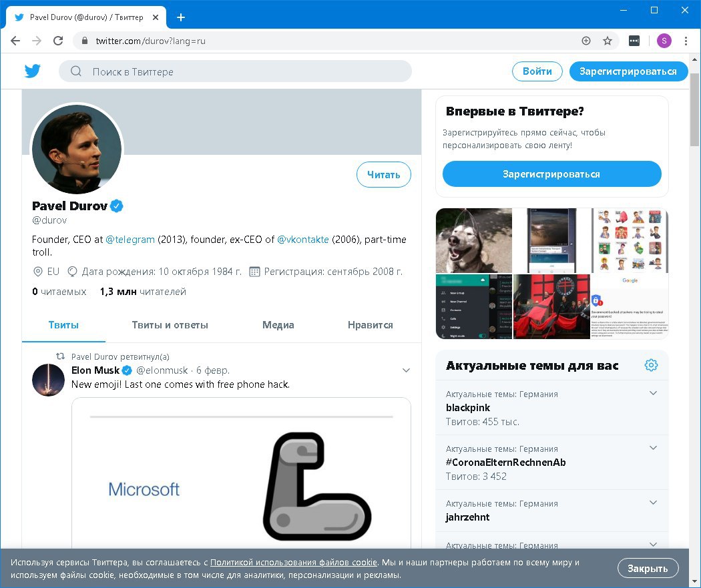The height and width of the screenshot is (588, 701).
Task: Open the @telegram mention link
Action: tap(130, 240)
